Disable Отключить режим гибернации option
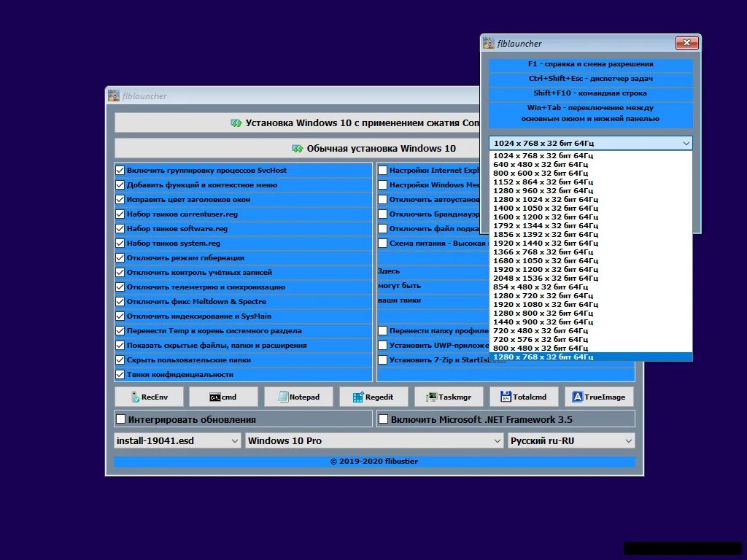 [120, 257]
